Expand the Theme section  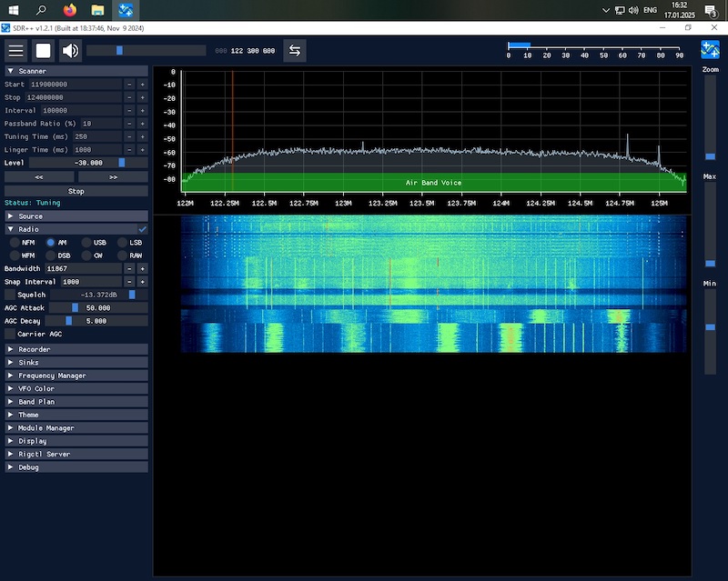pyautogui.click(x=76, y=415)
